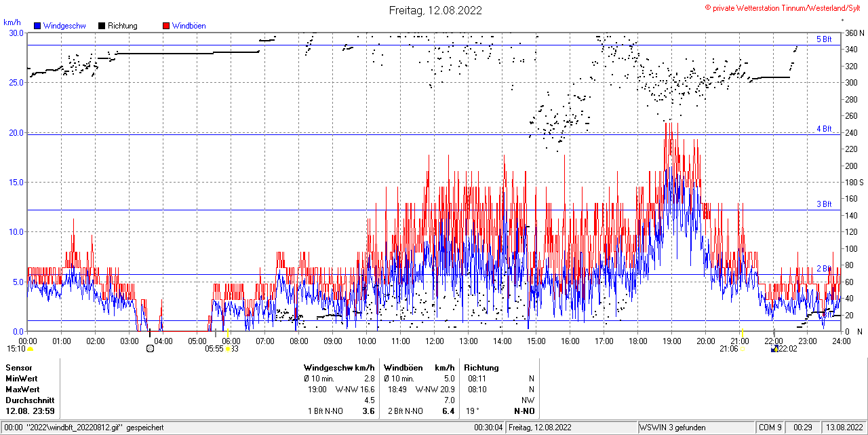Click the Windgeschw km/h column header
Image resolution: width=868 pixels, height=435 pixels.
pos(339,368)
